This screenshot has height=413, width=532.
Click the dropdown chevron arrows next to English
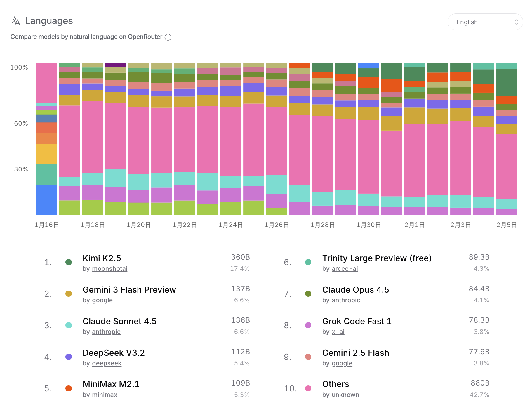[x=516, y=22]
